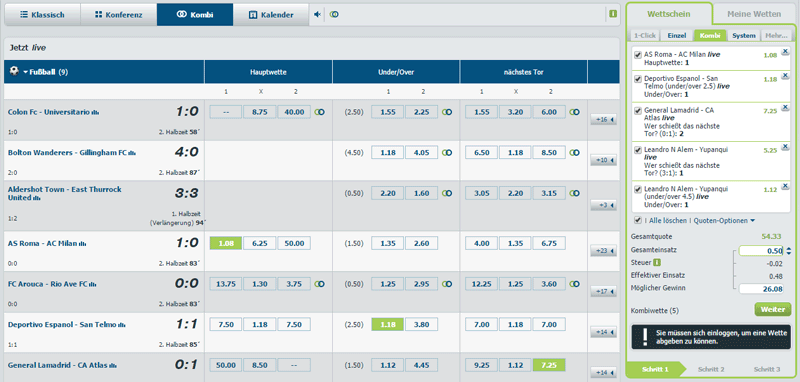The width and height of the screenshot is (800, 382).
Task: Click the green info icon in top bar
Action: 613,14
